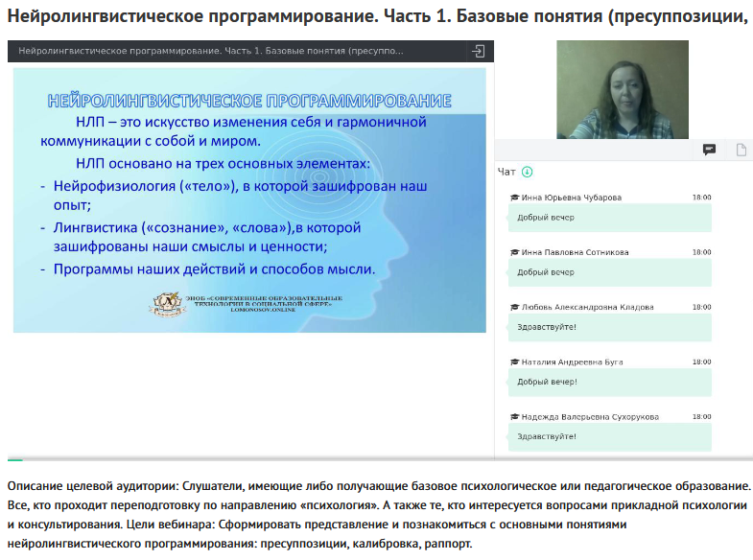Click graduation cap icon beside Любовь Александровна Кладова

pyautogui.click(x=514, y=307)
